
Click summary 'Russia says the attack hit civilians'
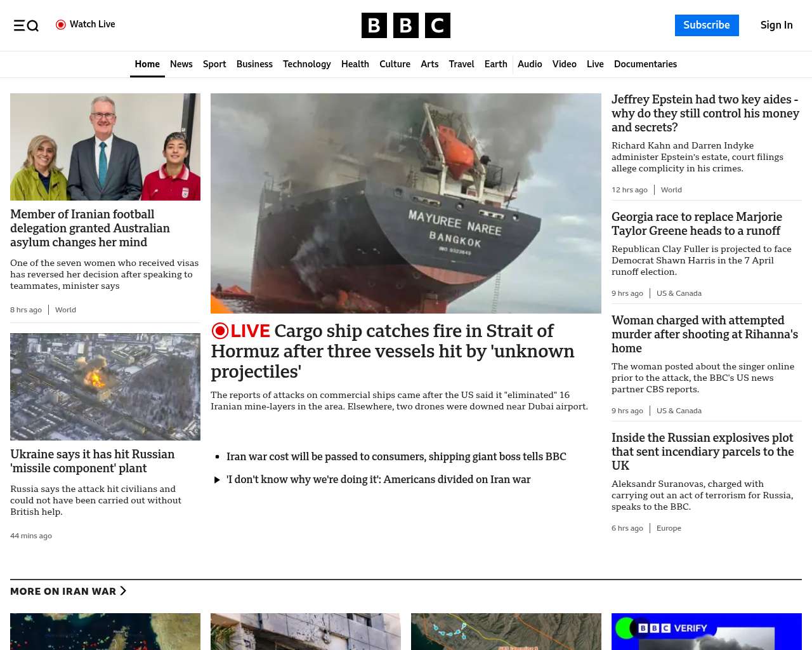tap(96, 500)
